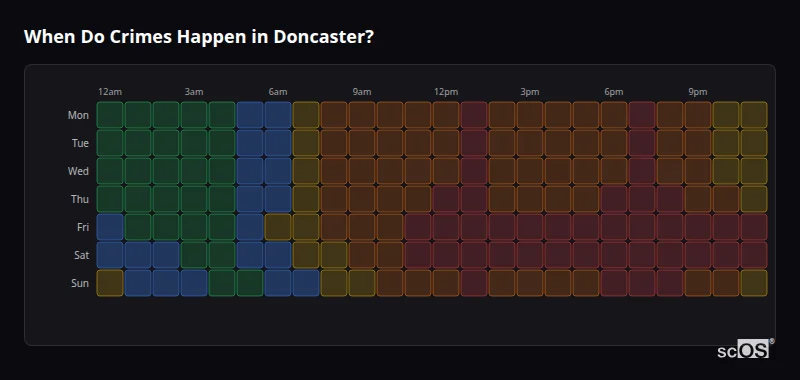Click the Wed row label

[78, 171]
